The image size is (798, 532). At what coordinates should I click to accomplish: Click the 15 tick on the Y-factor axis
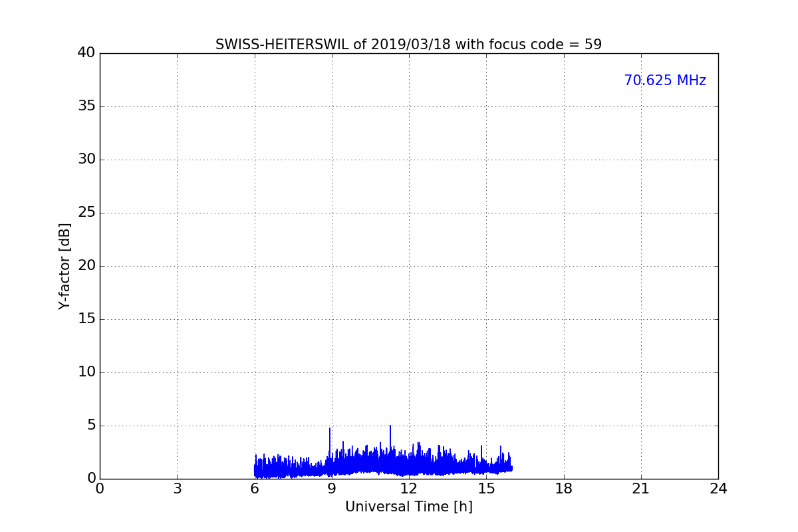point(86,319)
